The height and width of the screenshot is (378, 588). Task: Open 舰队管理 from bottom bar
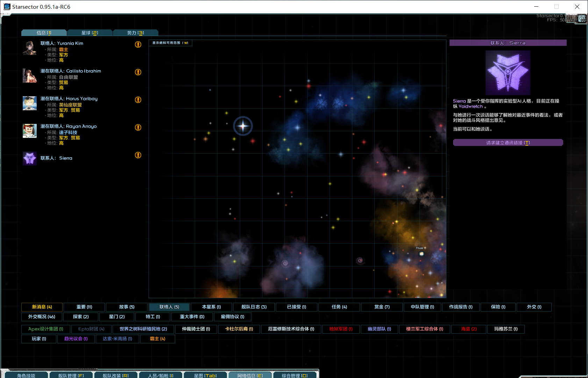71,375
